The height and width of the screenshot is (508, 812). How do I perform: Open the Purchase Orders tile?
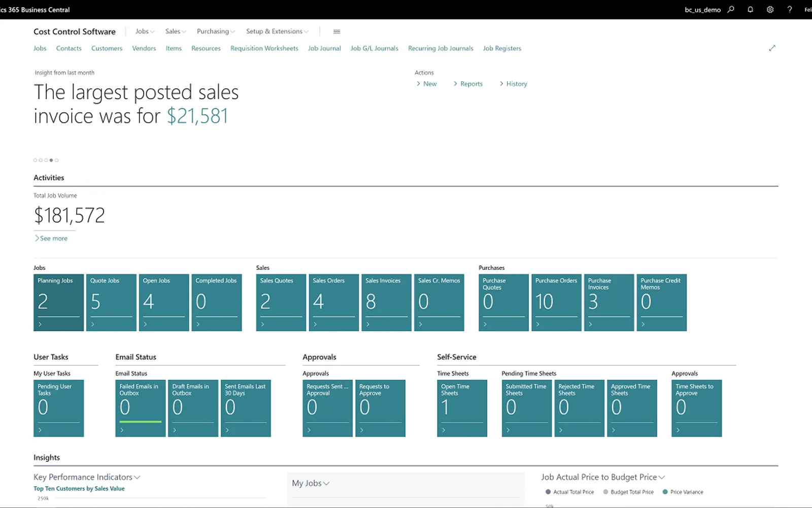point(556,303)
